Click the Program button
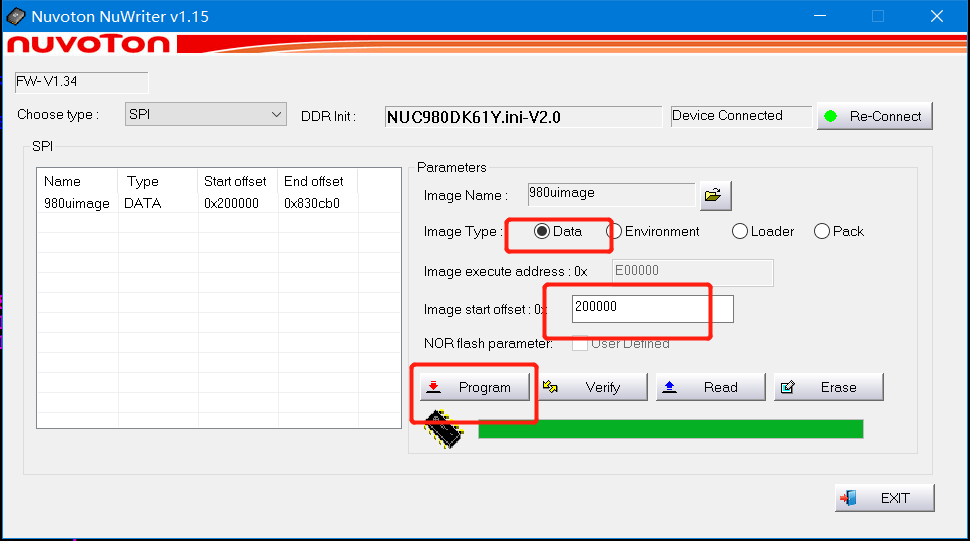 coord(475,387)
